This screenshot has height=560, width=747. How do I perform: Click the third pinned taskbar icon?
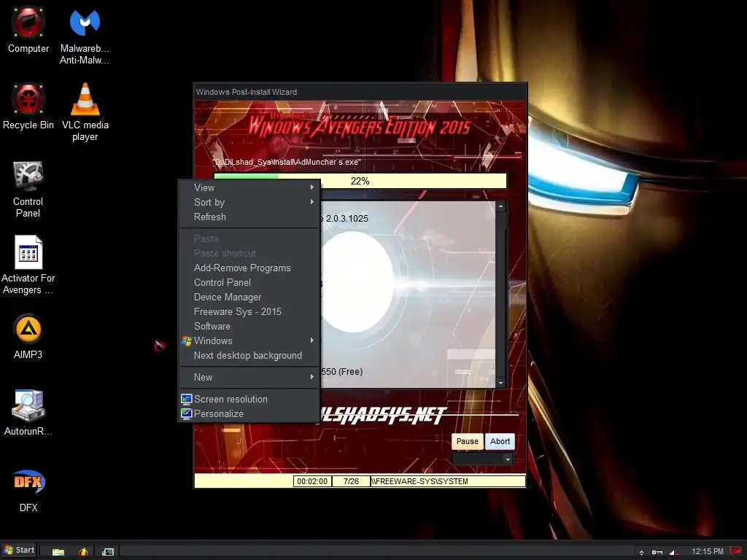(x=108, y=551)
